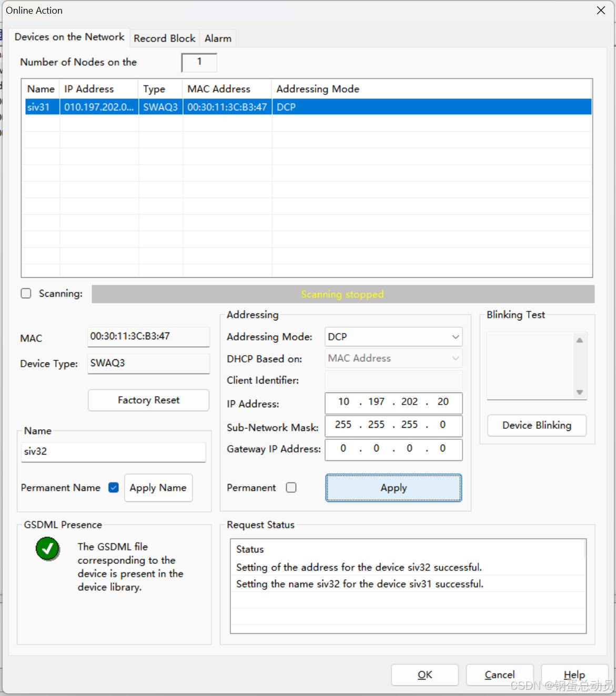Confirm with the OK button
The width and height of the screenshot is (616, 696).
[x=425, y=675]
